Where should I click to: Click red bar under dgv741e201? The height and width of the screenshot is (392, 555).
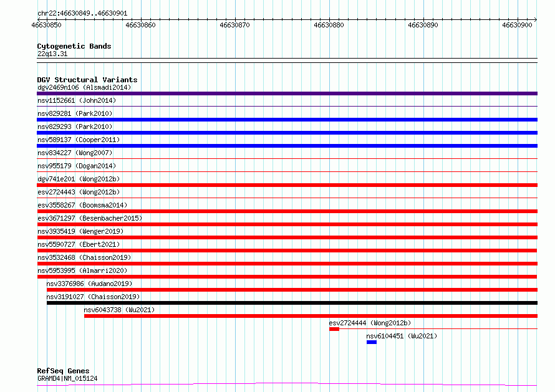pyautogui.click(x=287, y=185)
